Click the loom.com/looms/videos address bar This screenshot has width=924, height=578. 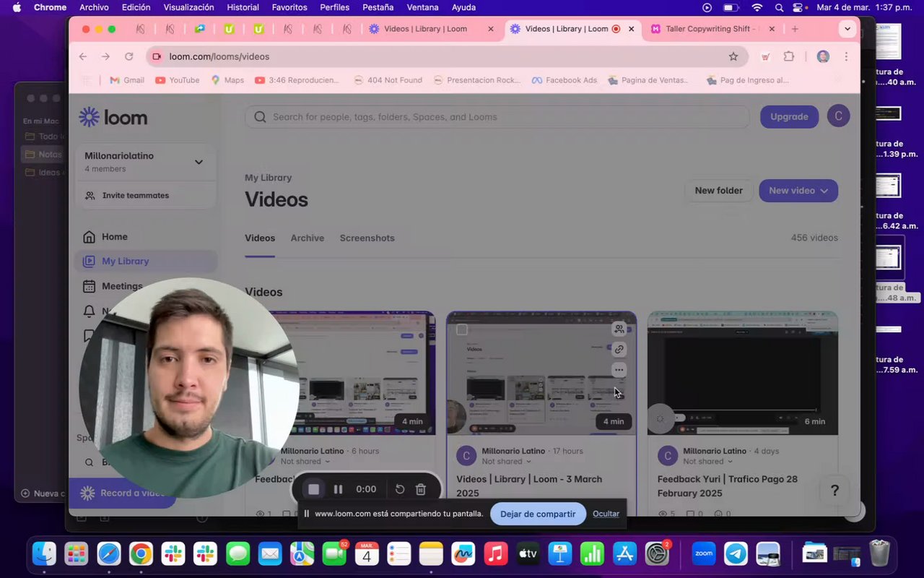(448, 56)
